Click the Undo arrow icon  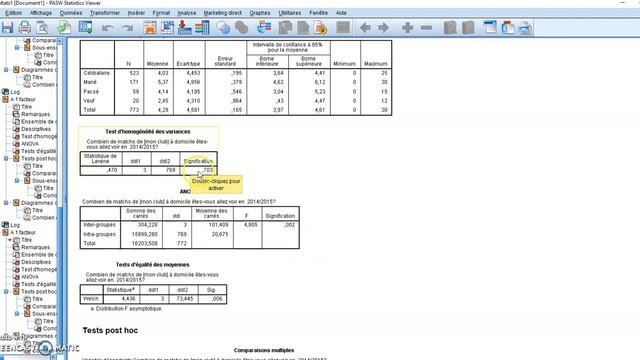108,28
